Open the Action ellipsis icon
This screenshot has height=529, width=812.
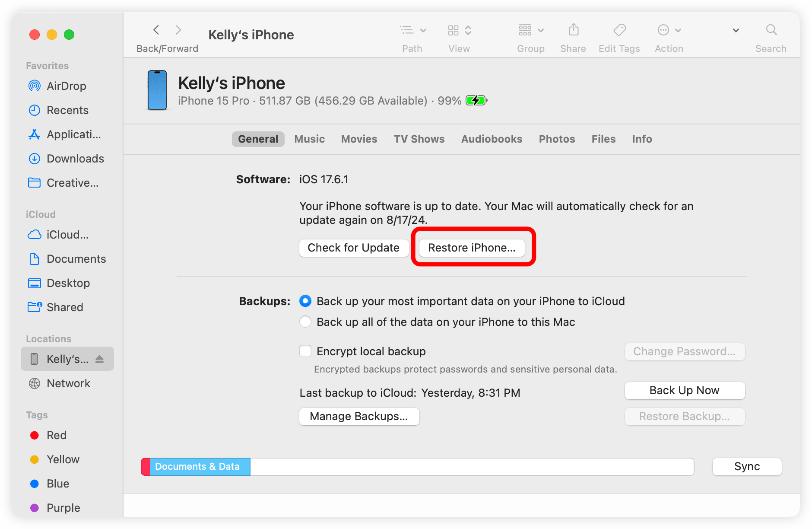click(x=663, y=30)
